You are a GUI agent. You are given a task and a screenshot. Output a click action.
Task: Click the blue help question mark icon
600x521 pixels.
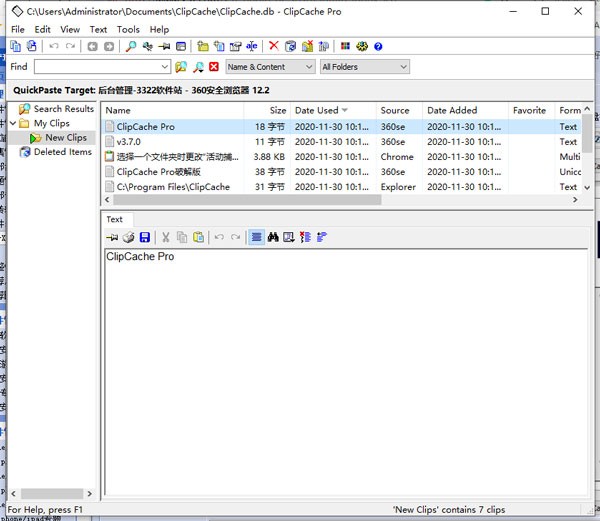point(378,46)
